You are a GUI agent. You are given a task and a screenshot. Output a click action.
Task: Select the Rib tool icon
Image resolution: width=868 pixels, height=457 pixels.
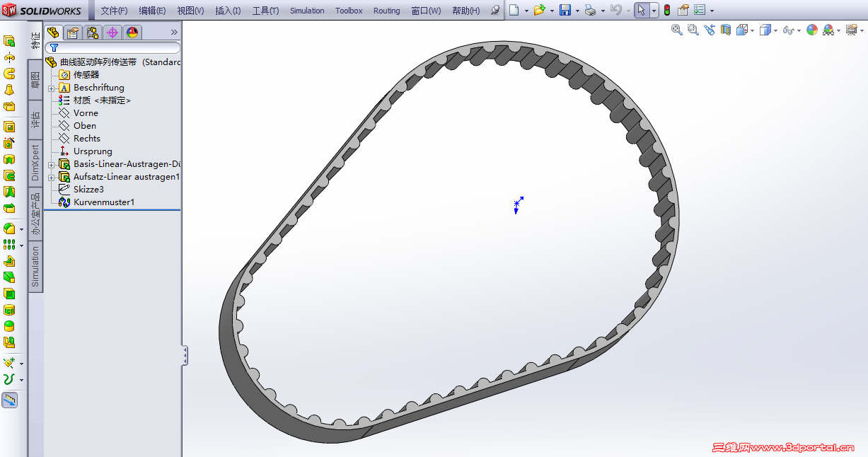pos(9,261)
